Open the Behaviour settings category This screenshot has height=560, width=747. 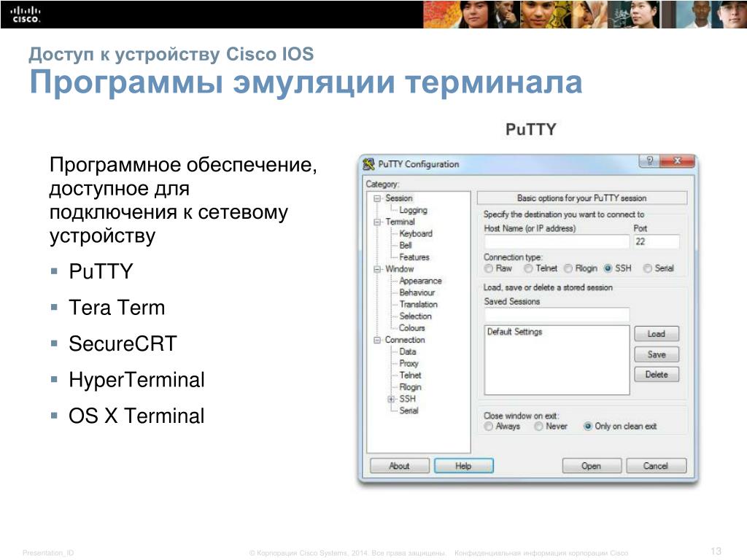(417, 293)
